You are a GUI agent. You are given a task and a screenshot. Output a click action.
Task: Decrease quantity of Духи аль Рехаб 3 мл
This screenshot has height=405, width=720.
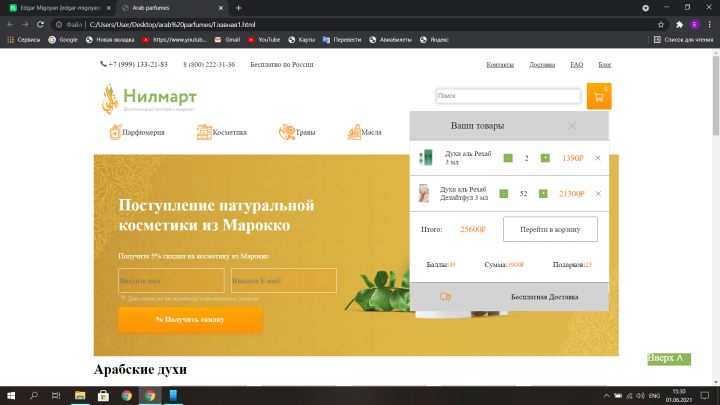point(508,158)
